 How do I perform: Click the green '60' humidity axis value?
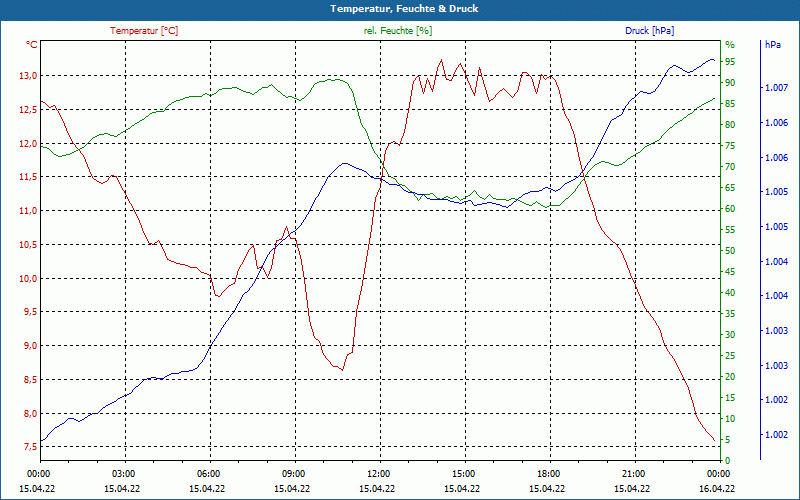click(x=730, y=209)
